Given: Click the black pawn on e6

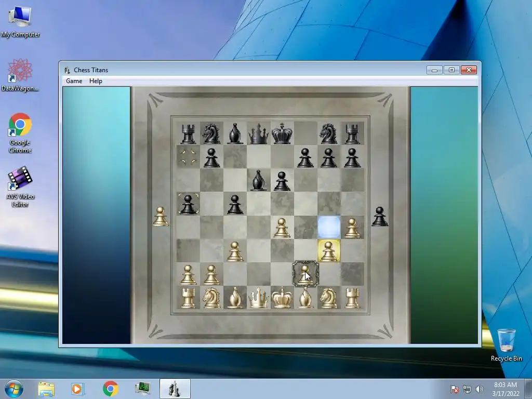Looking at the screenshot, I should (x=282, y=181).
